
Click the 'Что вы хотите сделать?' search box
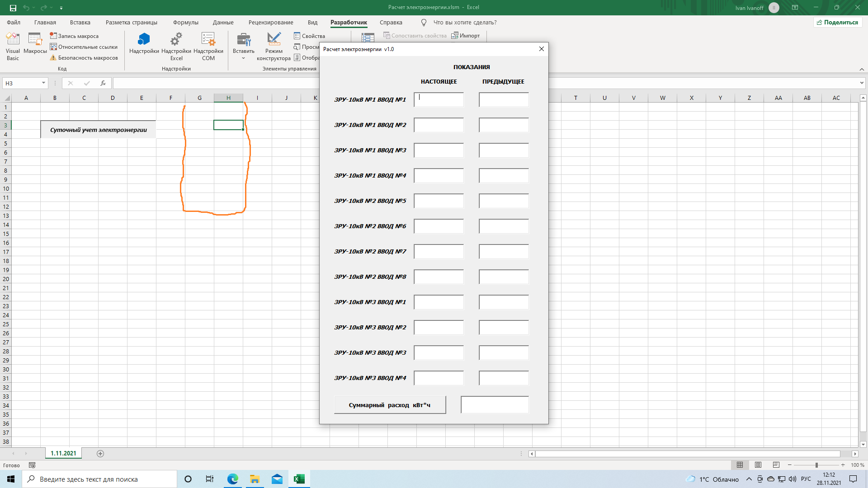point(465,22)
